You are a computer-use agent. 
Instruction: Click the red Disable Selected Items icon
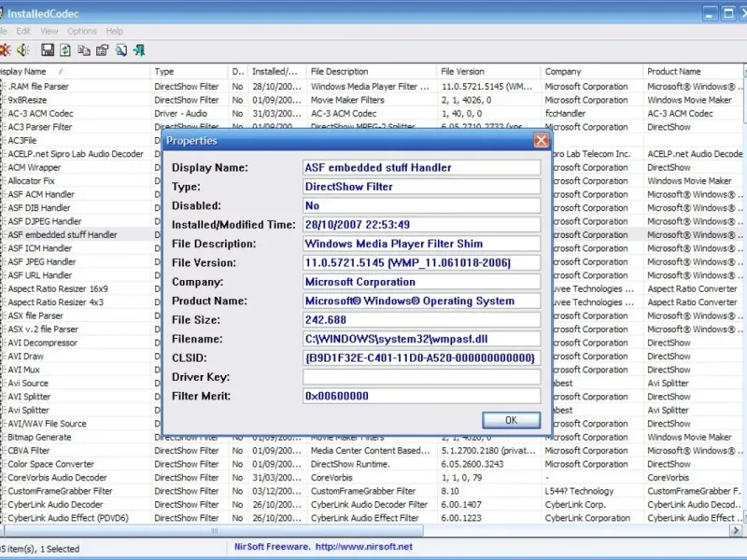[5, 49]
